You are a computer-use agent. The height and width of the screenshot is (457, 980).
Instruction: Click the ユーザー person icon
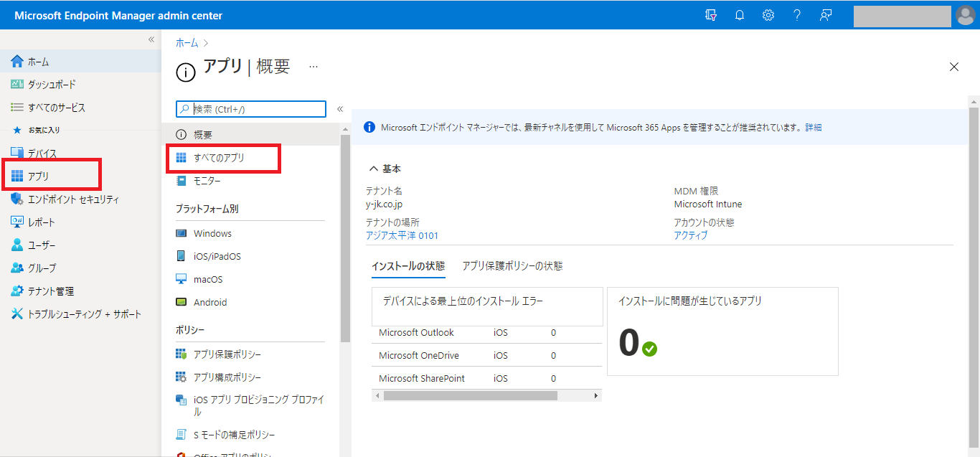point(18,245)
